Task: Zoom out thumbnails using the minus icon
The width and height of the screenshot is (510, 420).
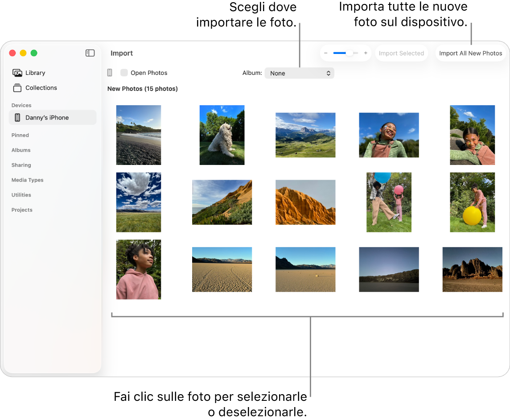Action: pos(326,53)
